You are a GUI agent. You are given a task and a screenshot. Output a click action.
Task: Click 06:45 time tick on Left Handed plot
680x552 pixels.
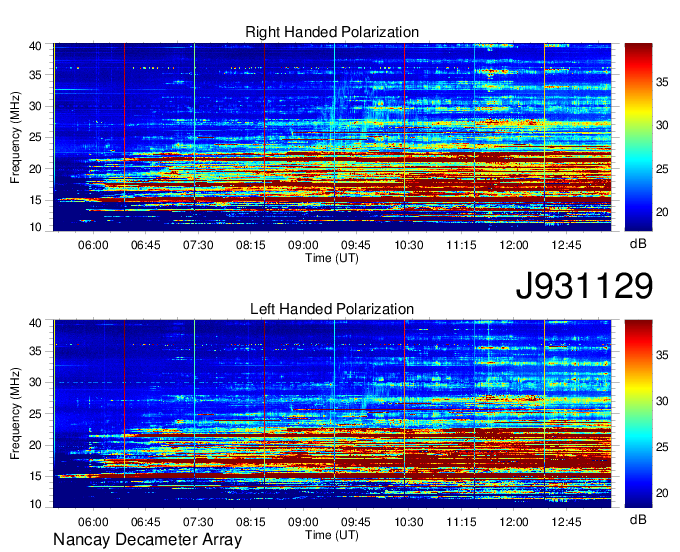146,522
